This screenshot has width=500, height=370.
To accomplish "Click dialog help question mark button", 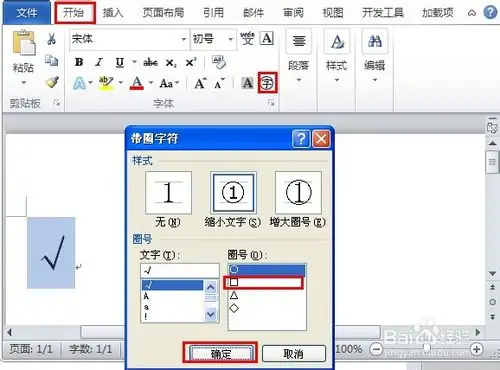I will 301,138.
